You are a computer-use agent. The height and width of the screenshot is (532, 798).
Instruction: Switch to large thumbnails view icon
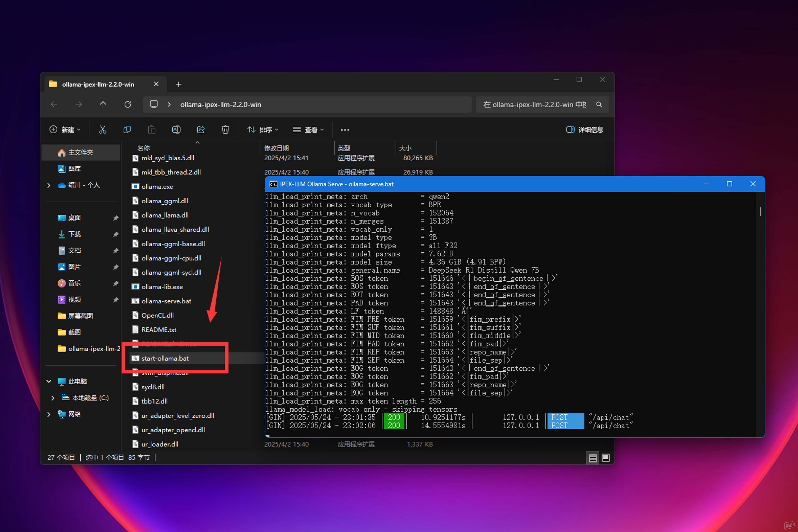click(606, 458)
